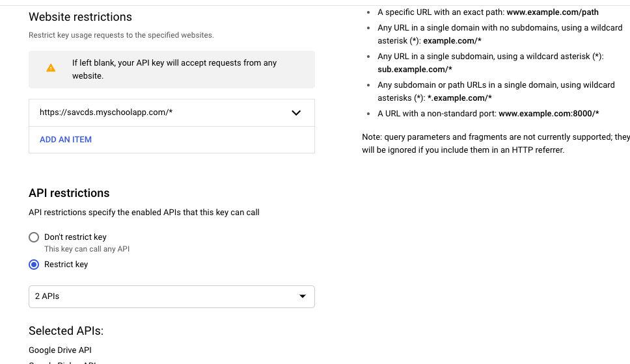Click the sub.example.com/* example text

click(x=415, y=69)
